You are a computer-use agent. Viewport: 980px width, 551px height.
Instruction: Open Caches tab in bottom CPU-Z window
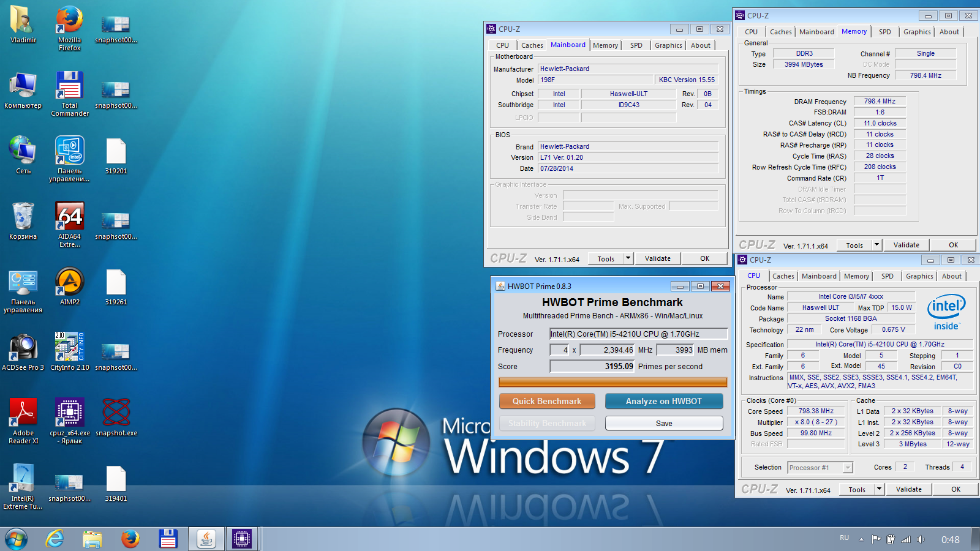tap(783, 276)
